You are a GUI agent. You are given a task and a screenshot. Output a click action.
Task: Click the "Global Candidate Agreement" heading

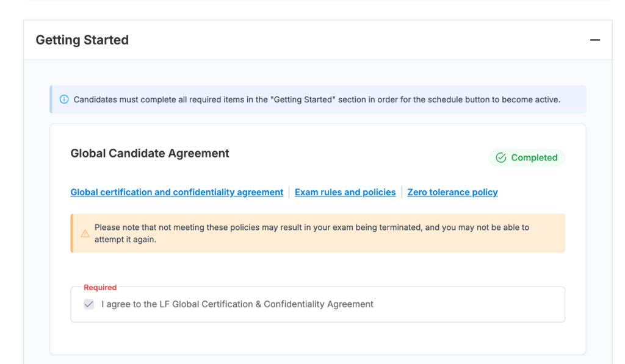pos(150,154)
